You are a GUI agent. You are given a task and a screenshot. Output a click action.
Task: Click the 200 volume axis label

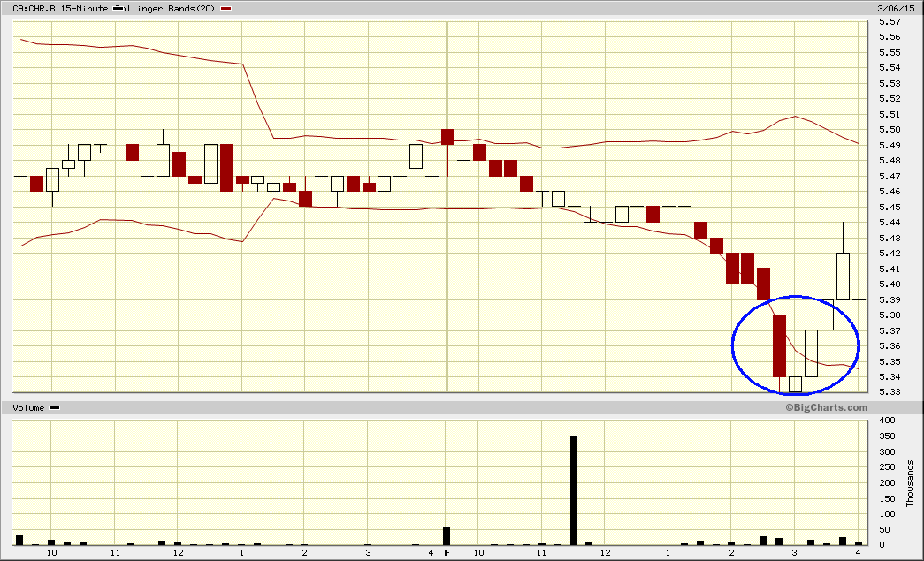887,482
